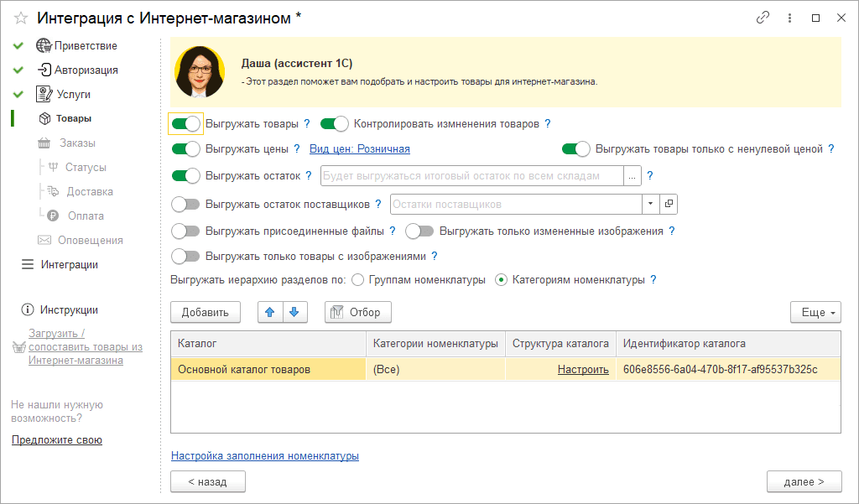Go to Заказы section in sidebar
Screen dimensions: 859x504
76,143
